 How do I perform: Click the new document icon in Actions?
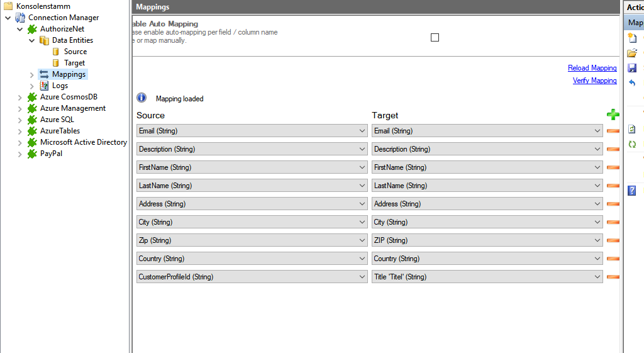point(632,38)
